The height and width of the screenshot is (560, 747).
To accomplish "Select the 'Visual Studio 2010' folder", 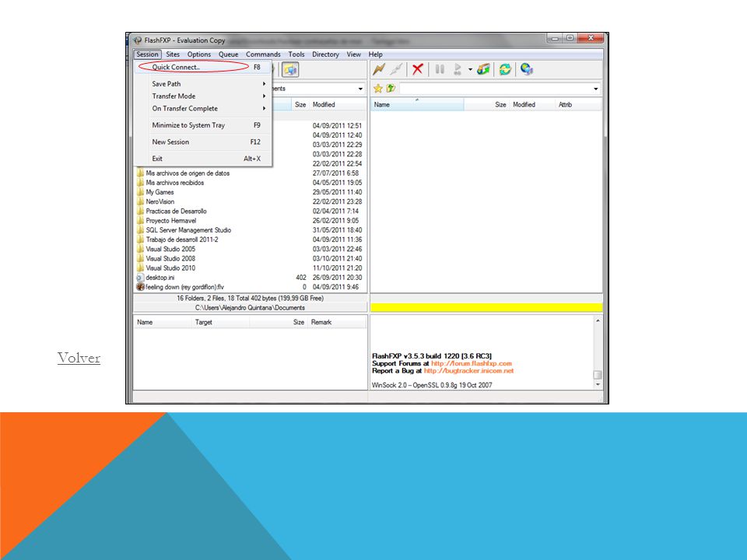I will click(x=170, y=268).
